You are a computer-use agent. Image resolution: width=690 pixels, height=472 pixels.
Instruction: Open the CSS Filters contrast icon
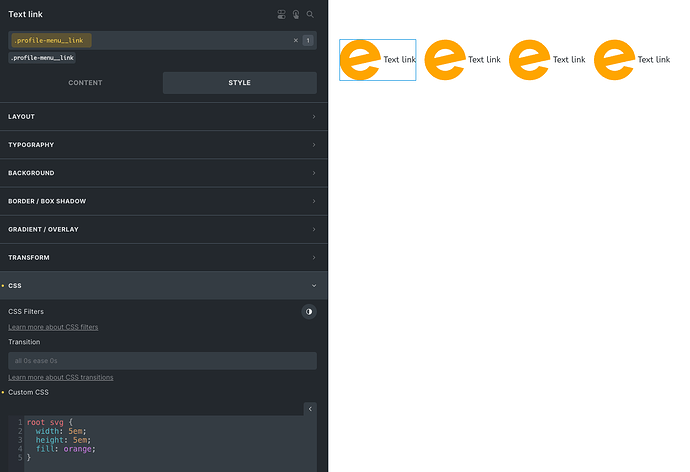click(x=309, y=312)
